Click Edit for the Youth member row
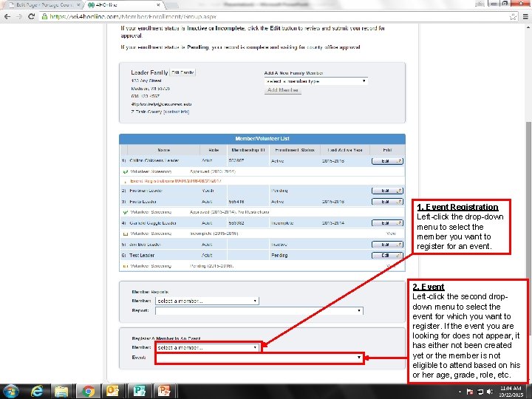Viewport: 532px width, 399px height. [387, 191]
